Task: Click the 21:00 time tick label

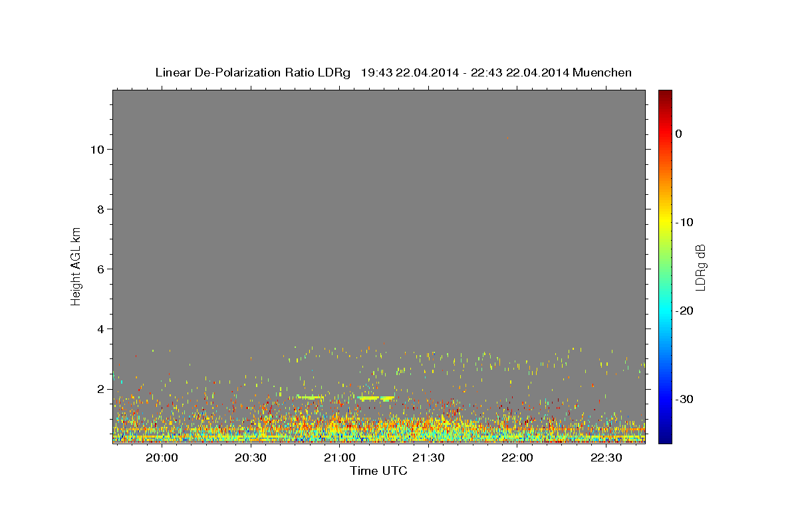Action: coord(339,458)
